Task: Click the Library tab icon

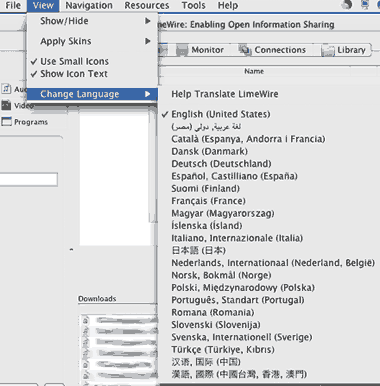Action: 328,50
